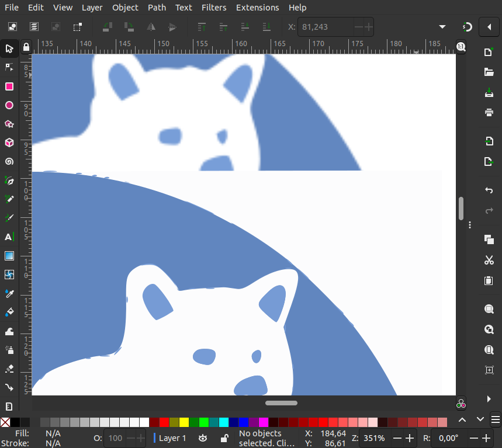Open existing document folder icon
502x448 pixels.
click(489, 72)
